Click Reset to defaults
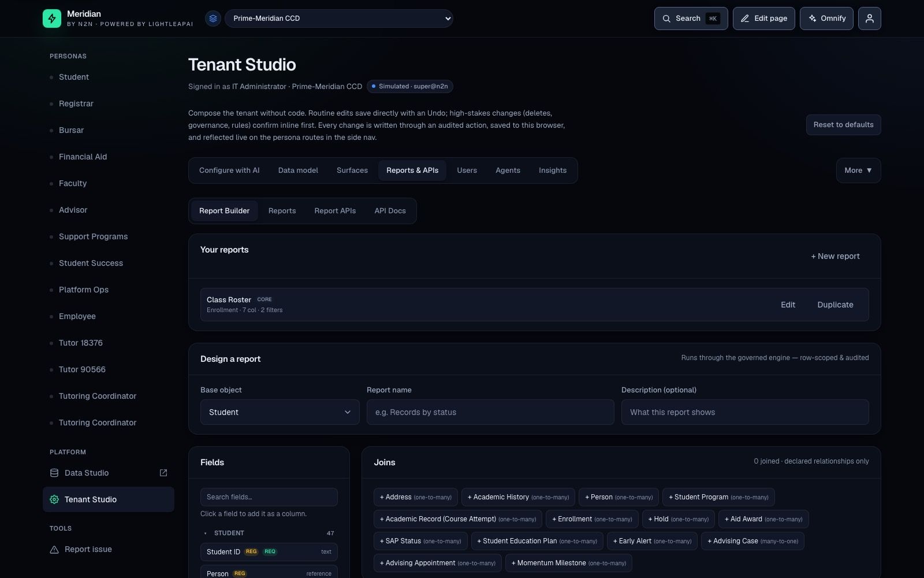 tap(843, 125)
